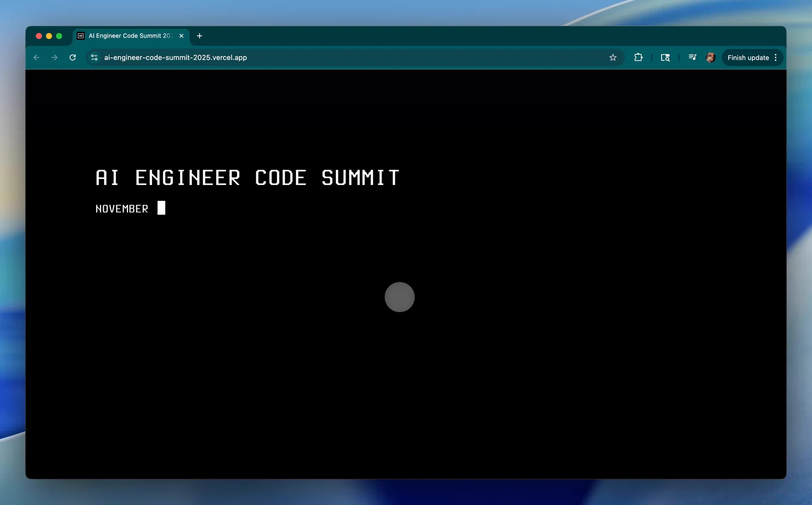Open the Extensions puzzle icon
The image size is (812, 505).
coord(638,58)
